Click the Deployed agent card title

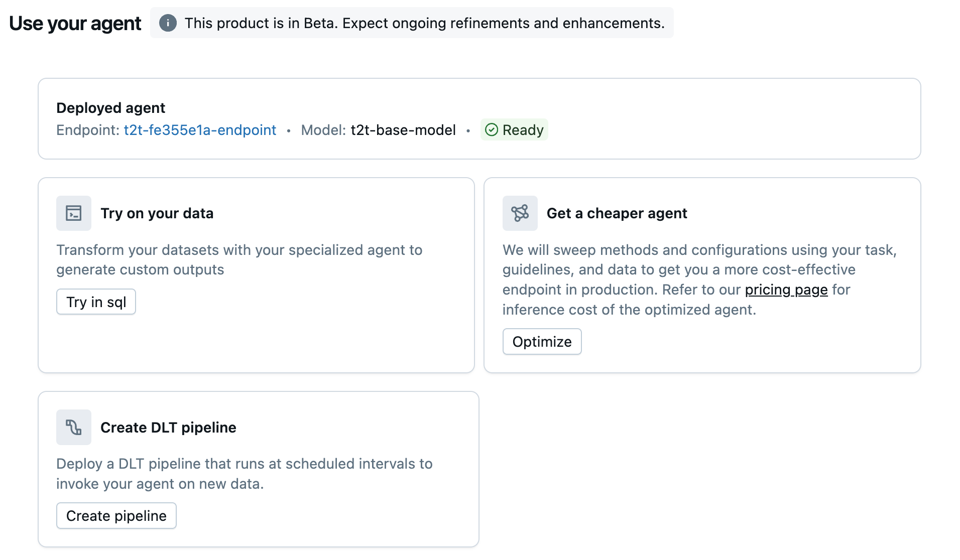coord(110,108)
